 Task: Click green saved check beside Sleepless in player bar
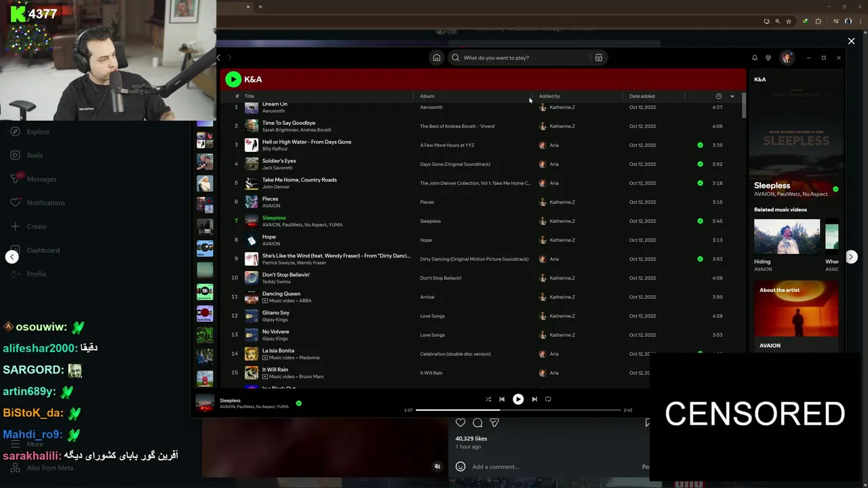pos(298,403)
